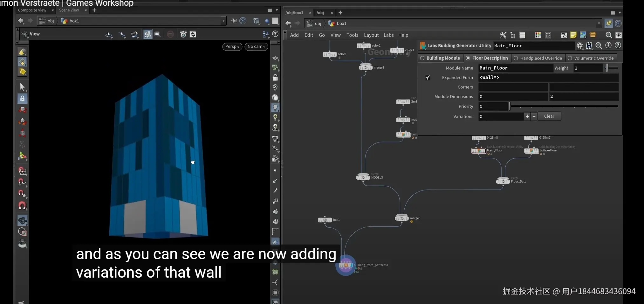This screenshot has width=644, height=304.
Task: Open the Tools menu in network editor
Action: point(352,35)
